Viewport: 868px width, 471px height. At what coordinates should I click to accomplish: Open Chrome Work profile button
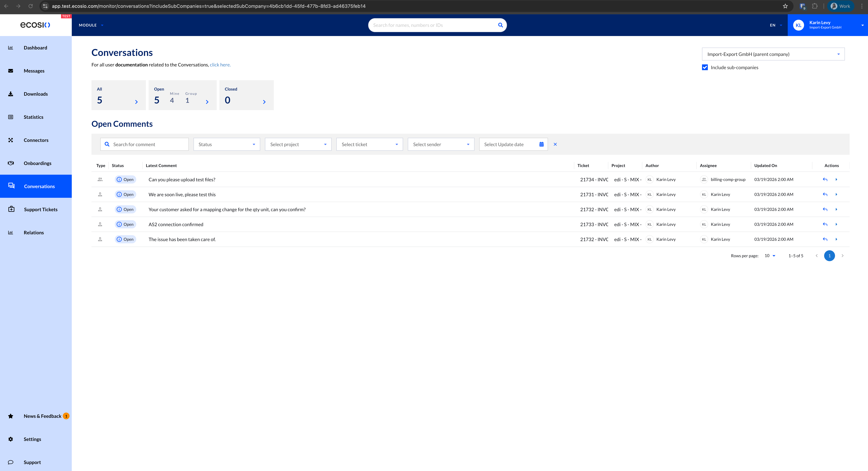tap(840, 6)
